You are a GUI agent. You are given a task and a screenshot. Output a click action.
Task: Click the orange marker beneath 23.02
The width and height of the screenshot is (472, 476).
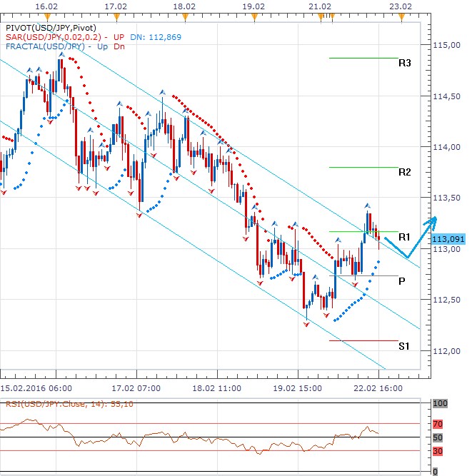[401, 17]
